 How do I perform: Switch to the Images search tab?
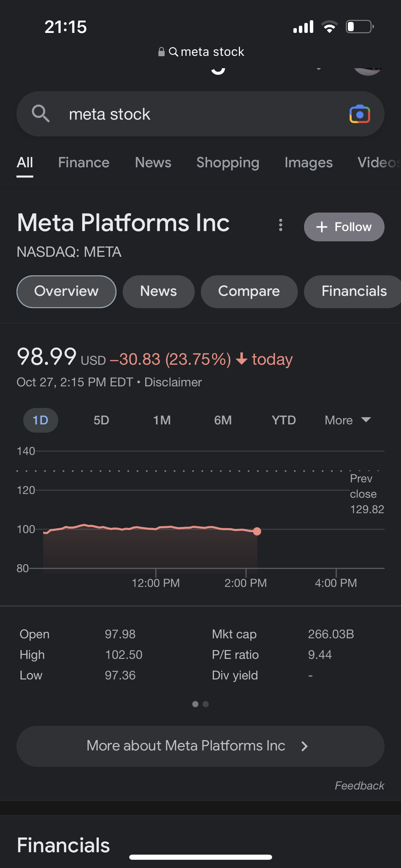(x=308, y=162)
